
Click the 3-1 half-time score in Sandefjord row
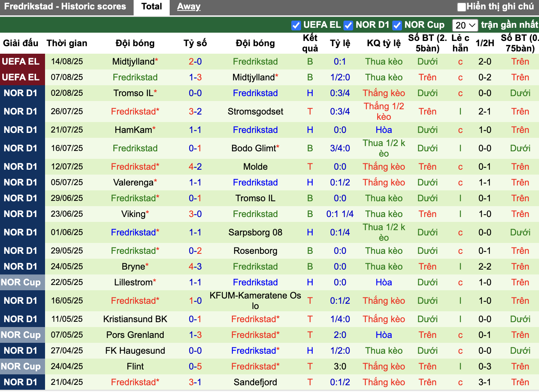tap(485, 382)
